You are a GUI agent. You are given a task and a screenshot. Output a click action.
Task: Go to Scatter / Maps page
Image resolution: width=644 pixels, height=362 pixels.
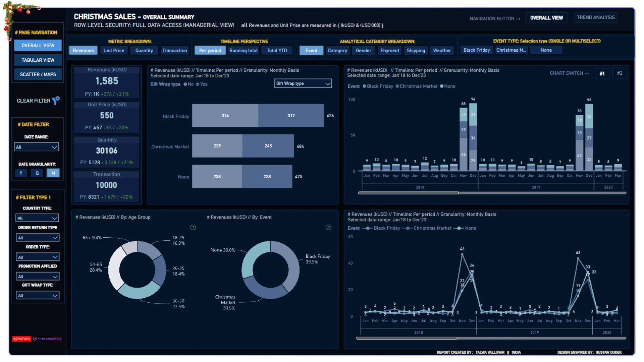pyautogui.click(x=38, y=74)
